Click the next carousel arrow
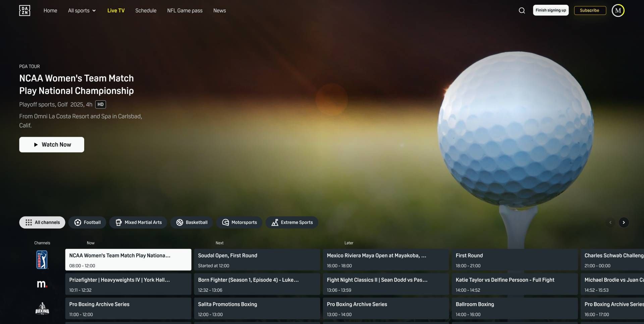This screenshot has width=644, height=324. (624, 222)
